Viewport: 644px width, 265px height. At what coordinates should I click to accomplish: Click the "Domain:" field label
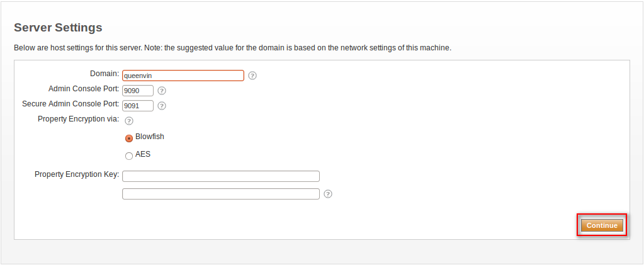coord(105,74)
